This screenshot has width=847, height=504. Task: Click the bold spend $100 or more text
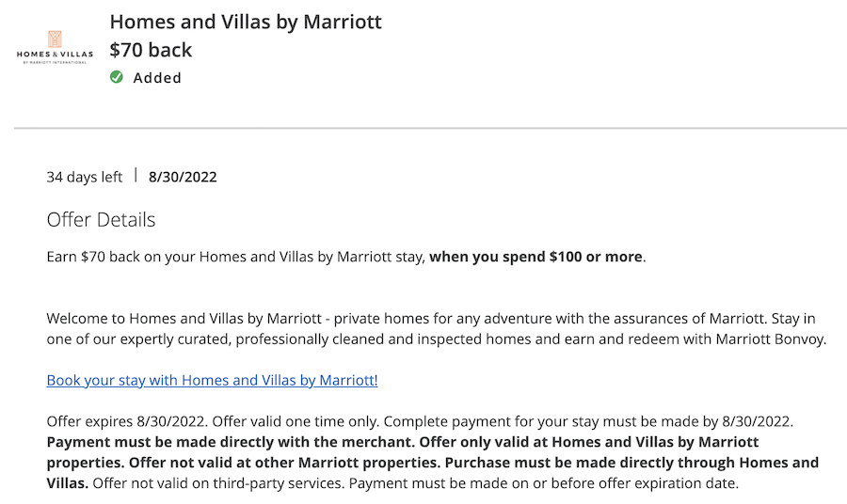tap(535, 257)
